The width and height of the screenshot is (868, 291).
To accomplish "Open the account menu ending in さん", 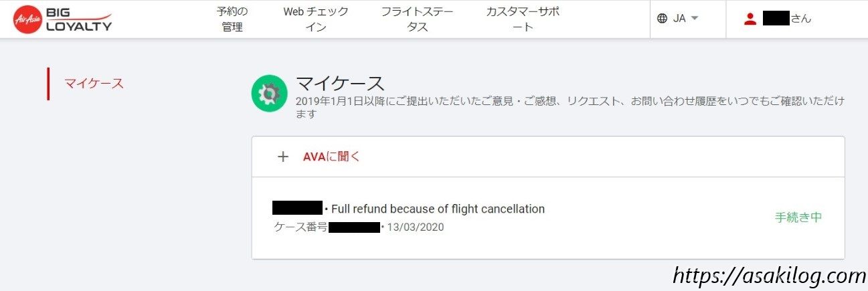I will point(786,19).
